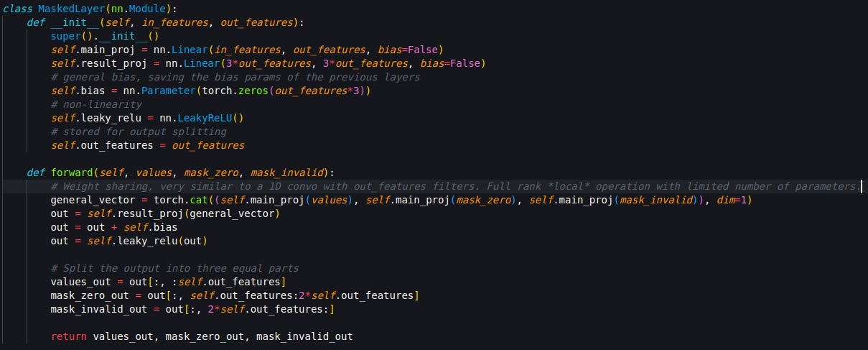Image resolution: width=868 pixels, height=350 pixels.
Task: Click the '# non-linearity' comment
Action: [x=96, y=104]
